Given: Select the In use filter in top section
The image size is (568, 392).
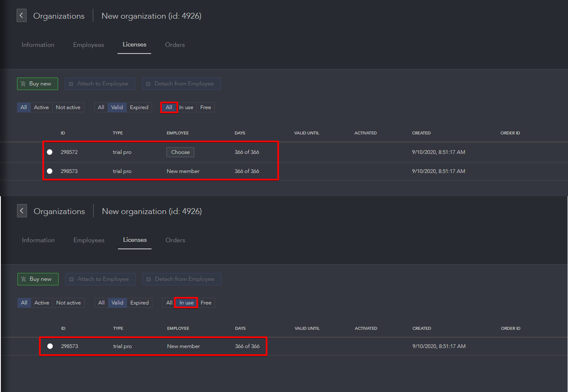Looking at the screenshot, I should pos(186,107).
